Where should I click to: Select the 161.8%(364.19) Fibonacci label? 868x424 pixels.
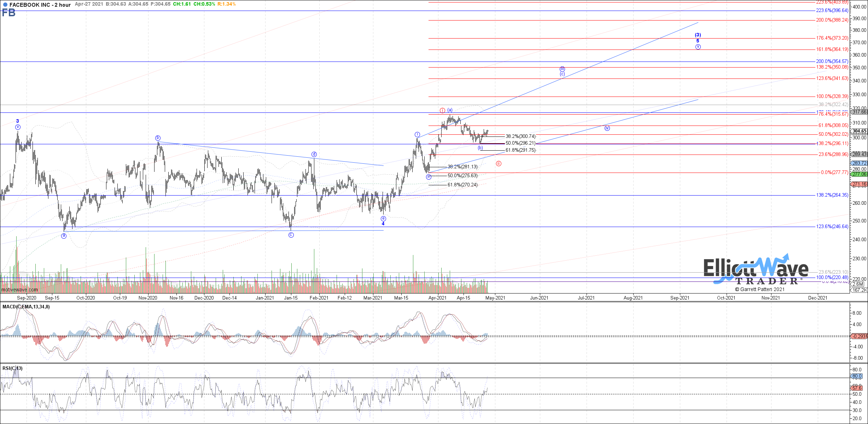coord(832,49)
